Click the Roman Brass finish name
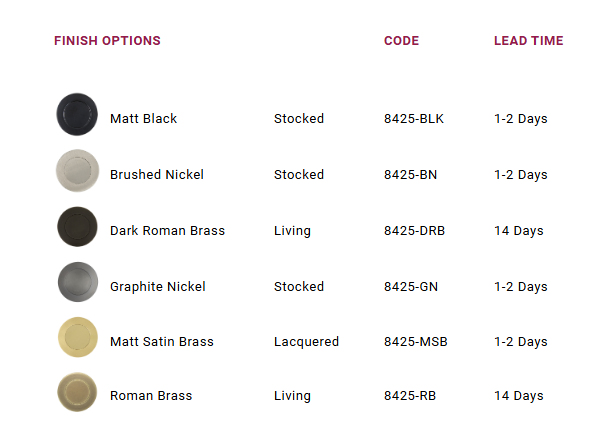This screenshot has height=437, width=589. [151, 396]
